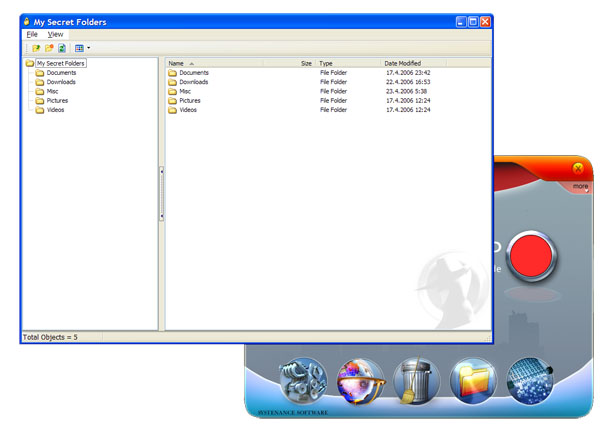Select Misc in the folder tree
This screenshot has height=427, width=600.
pyautogui.click(x=52, y=91)
